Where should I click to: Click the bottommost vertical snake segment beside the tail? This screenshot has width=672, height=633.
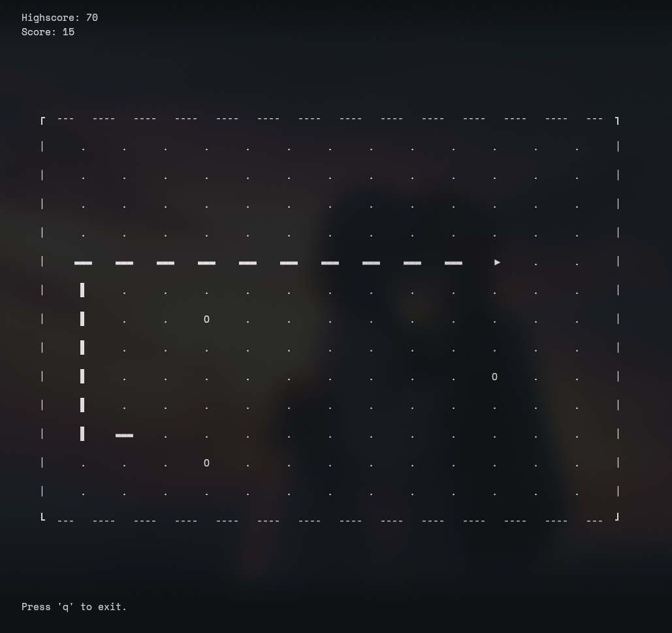[82, 434]
